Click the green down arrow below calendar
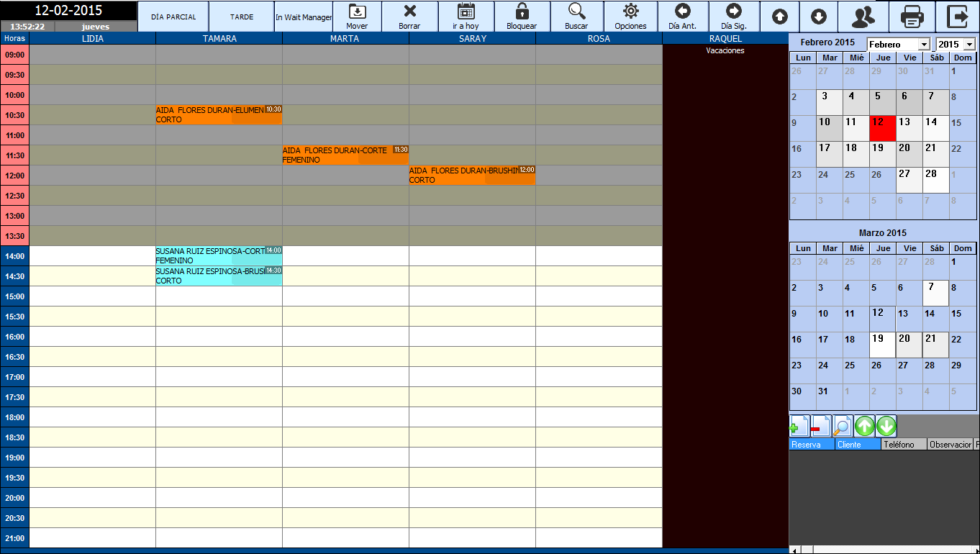 point(886,427)
